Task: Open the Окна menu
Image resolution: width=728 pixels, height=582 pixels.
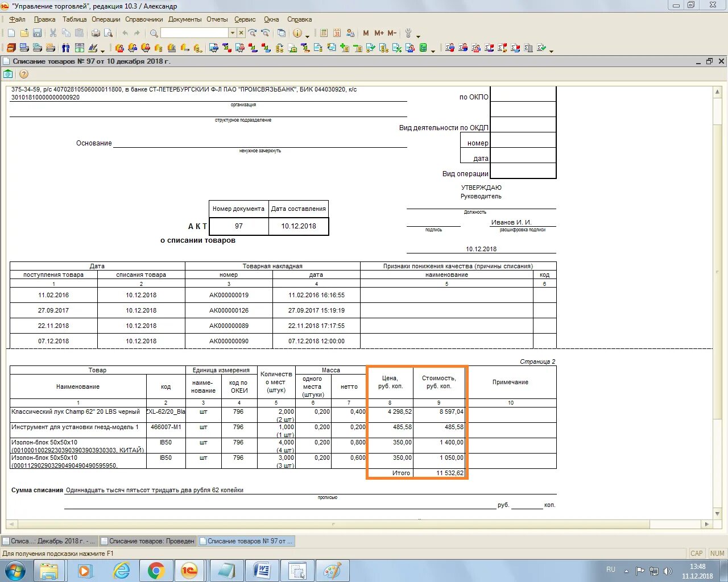Action: pyautogui.click(x=271, y=19)
